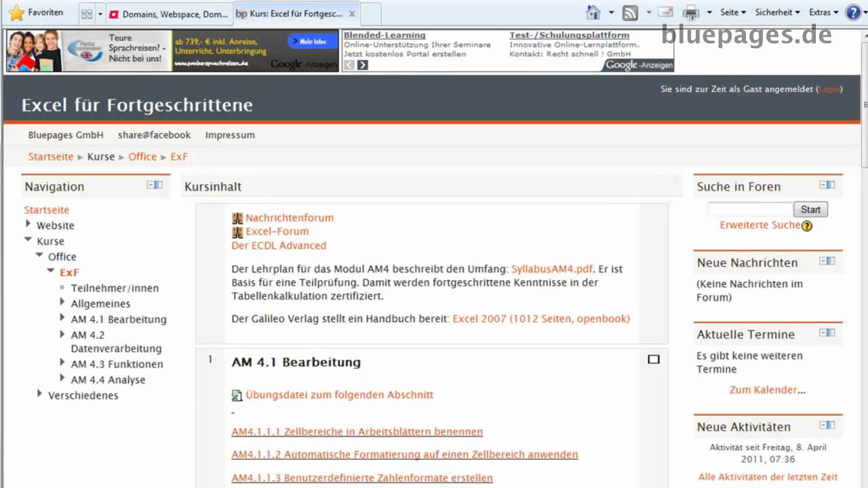Open the dropdown arrow beside the home icon
Image resolution: width=868 pixels, height=488 pixels.
coord(611,12)
